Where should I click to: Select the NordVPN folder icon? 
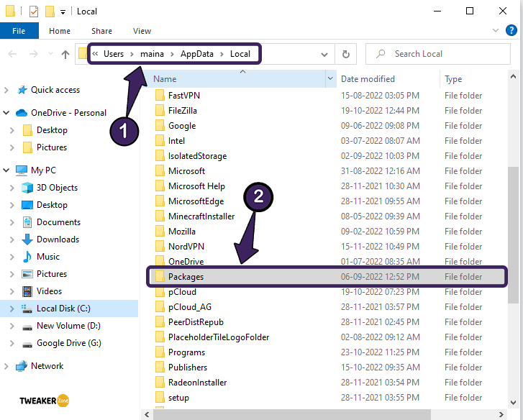tap(160, 247)
